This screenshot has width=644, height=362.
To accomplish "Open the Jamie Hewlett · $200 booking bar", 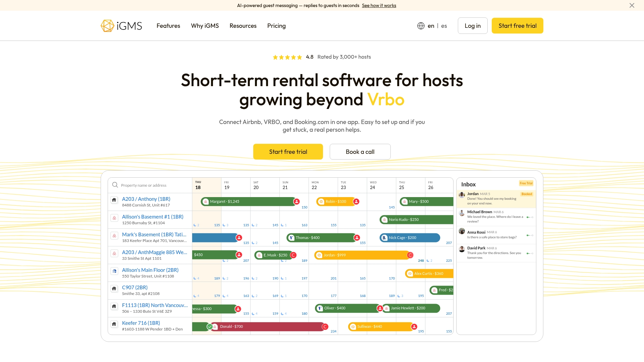I will (411, 308).
